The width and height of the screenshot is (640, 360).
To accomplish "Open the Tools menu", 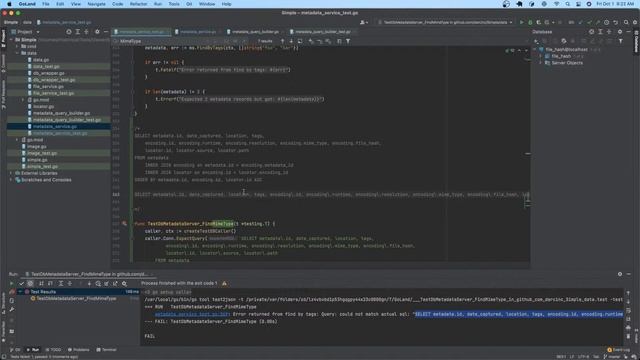I will 174,4.
